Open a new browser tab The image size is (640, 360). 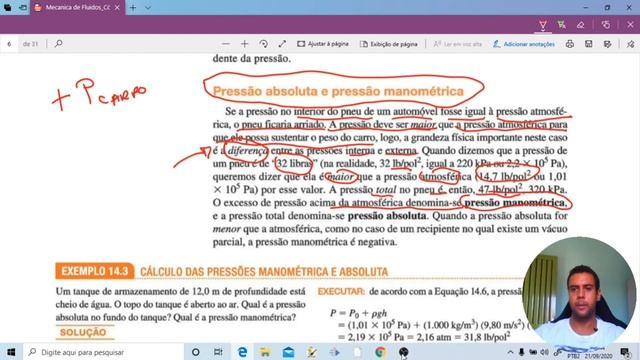133,7
